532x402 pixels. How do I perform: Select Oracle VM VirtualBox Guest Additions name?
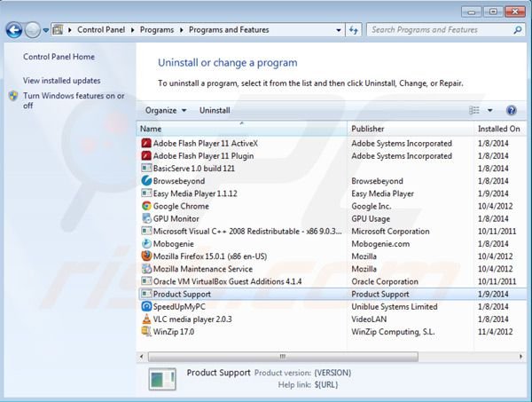click(x=227, y=281)
